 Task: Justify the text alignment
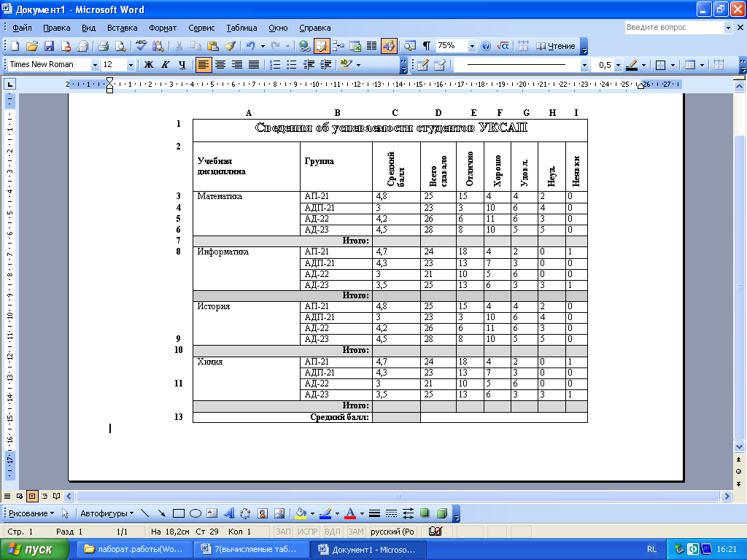[254, 65]
